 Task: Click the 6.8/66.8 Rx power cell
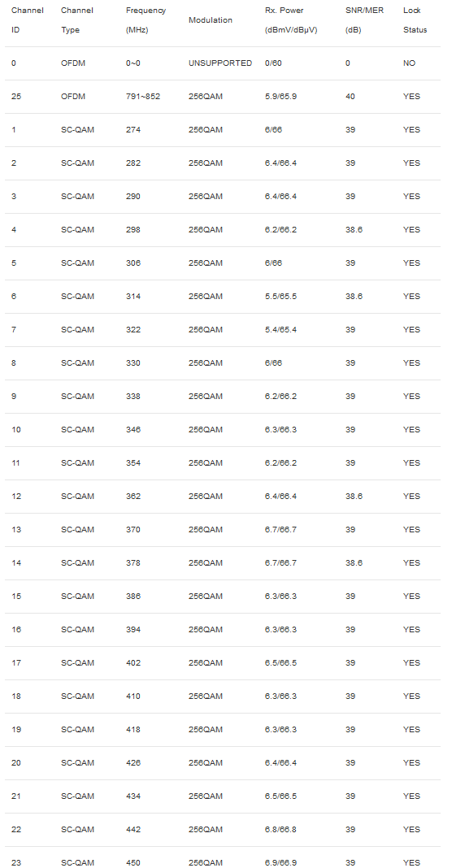(x=280, y=829)
